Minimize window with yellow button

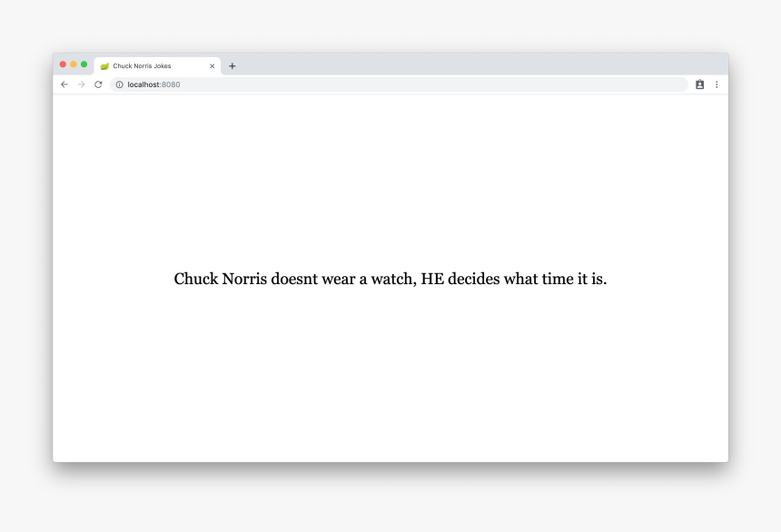tap(74, 64)
